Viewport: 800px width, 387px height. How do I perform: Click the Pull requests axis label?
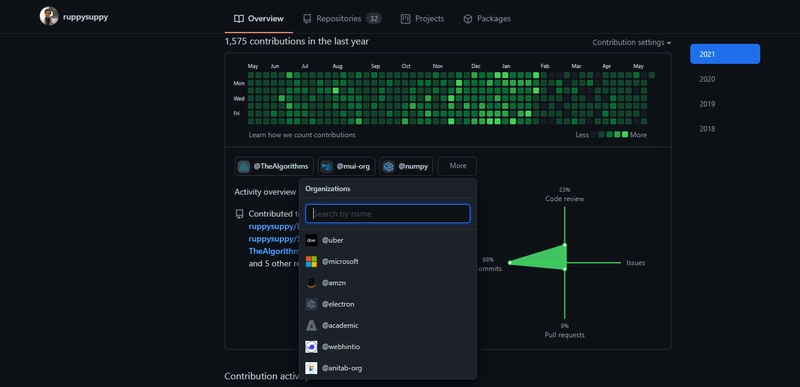(564, 335)
